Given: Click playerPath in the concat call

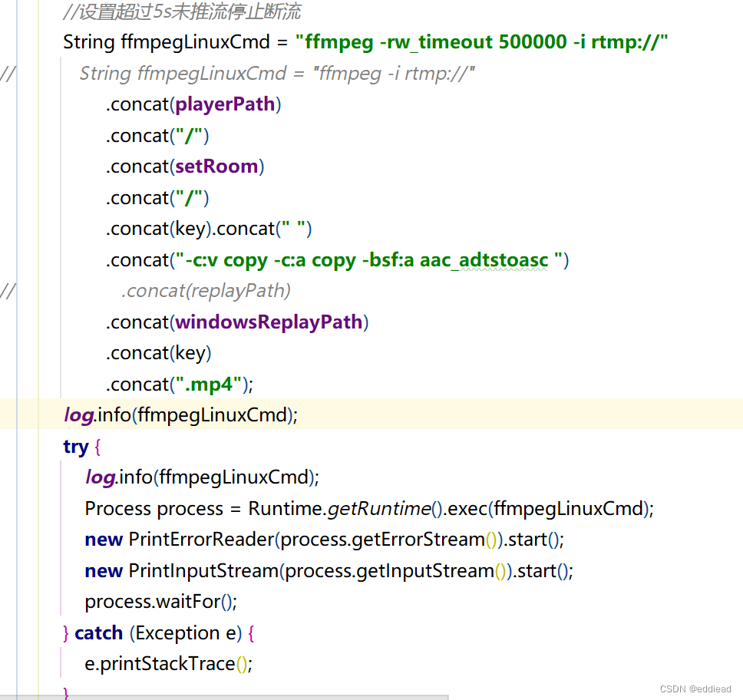Looking at the screenshot, I should pyautogui.click(x=225, y=104).
